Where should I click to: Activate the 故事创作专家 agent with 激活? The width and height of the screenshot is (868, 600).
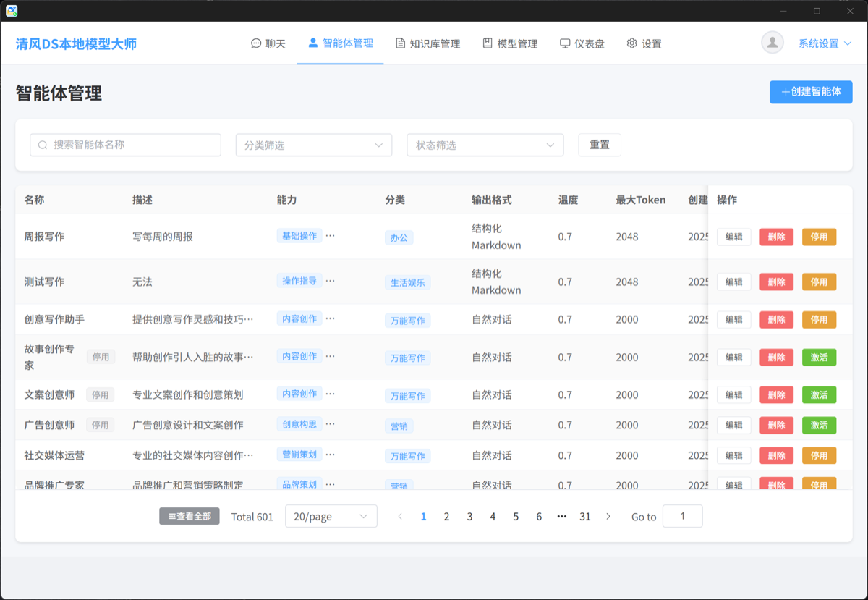click(x=819, y=357)
